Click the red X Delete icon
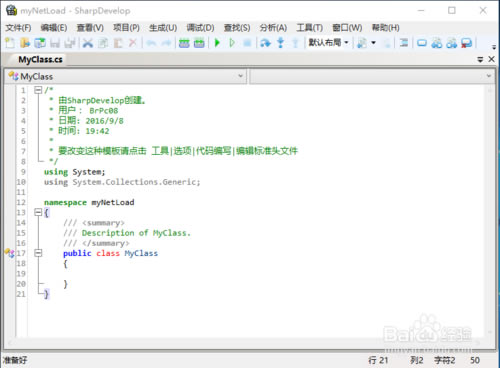This screenshot has width=500, height=368. 133,43
